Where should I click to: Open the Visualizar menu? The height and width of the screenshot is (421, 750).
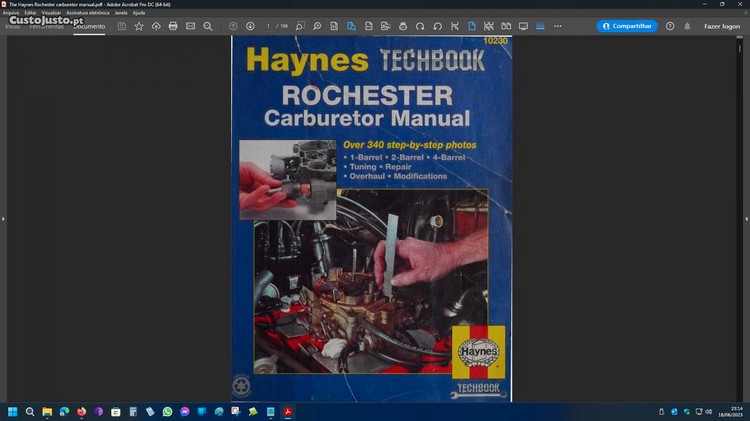tap(50, 13)
